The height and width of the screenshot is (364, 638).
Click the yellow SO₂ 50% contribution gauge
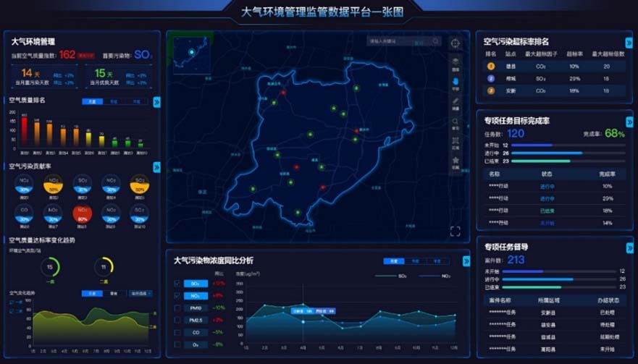click(x=140, y=184)
